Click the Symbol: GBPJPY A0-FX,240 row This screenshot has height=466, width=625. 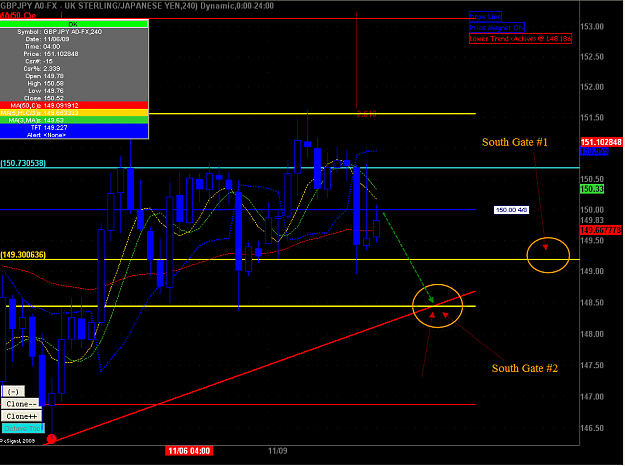pos(74,31)
